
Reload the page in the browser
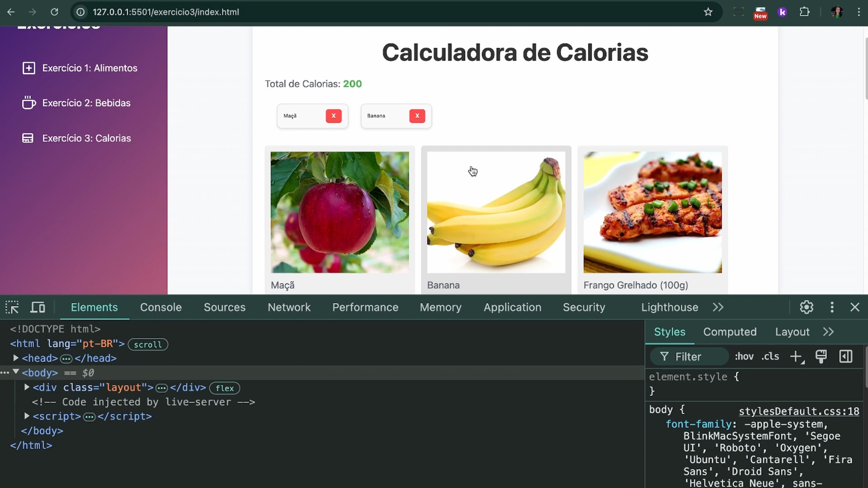tap(54, 12)
